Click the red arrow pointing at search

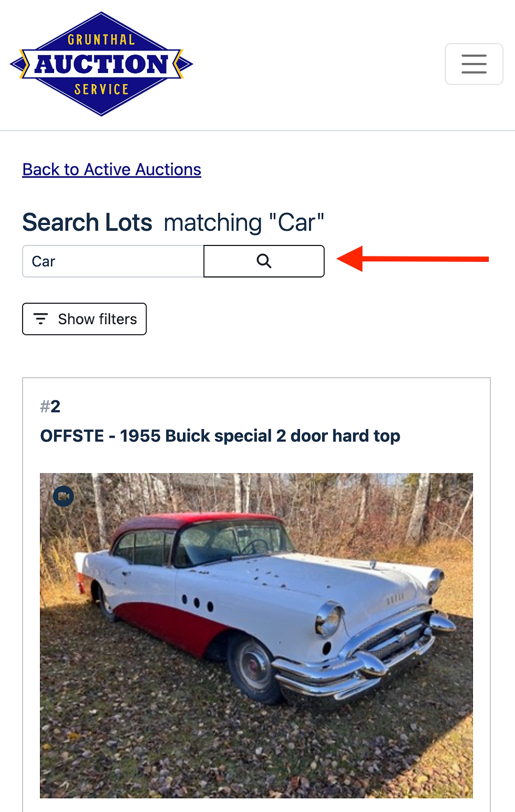point(413,259)
